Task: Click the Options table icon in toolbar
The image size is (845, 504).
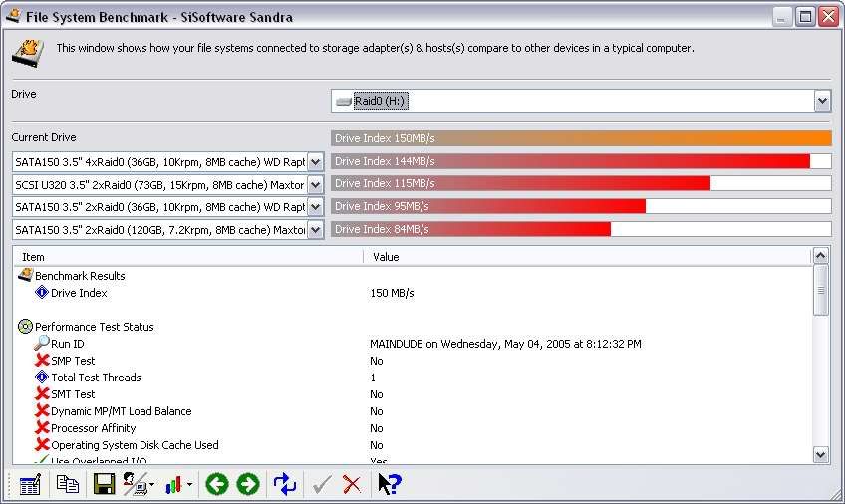Action: (x=30, y=484)
